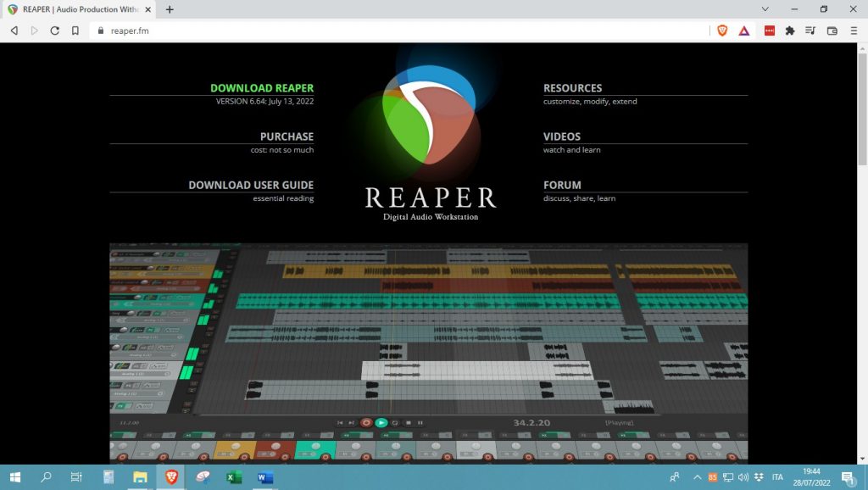868x490 pixels.
Task: Expand hidden icons in the system tray
Action: pyautogui.click(x=698, y=476)
